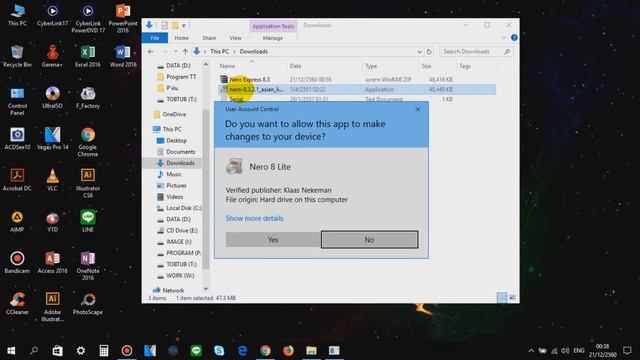Open UltraISO desktop icon
The image size is (640, 360).
pos(52,98)
